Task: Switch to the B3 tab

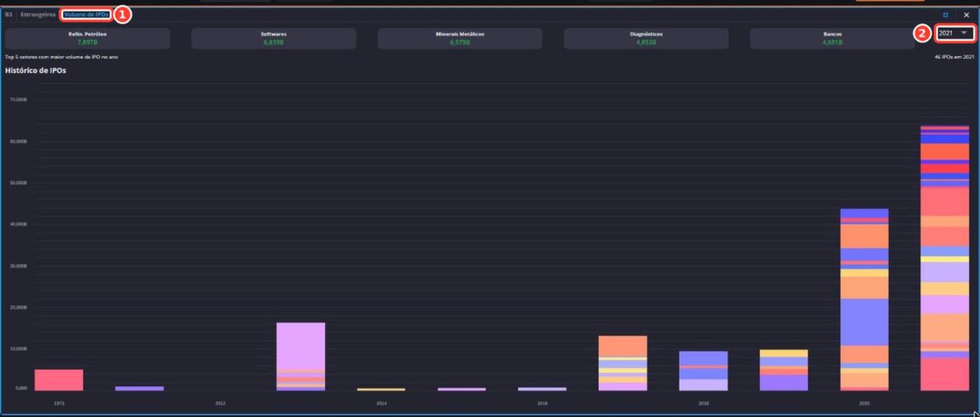Action: click(x=8, y=15)
